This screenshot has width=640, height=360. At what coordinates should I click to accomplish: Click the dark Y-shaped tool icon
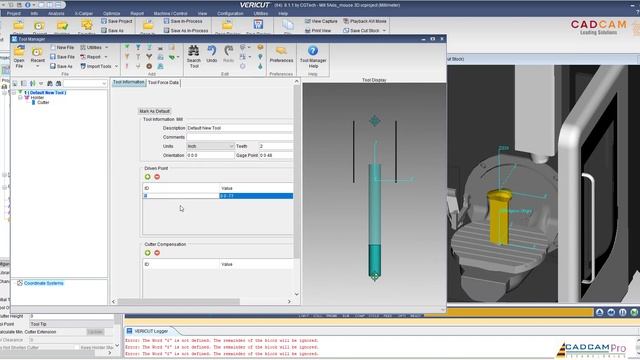[149, 57]
